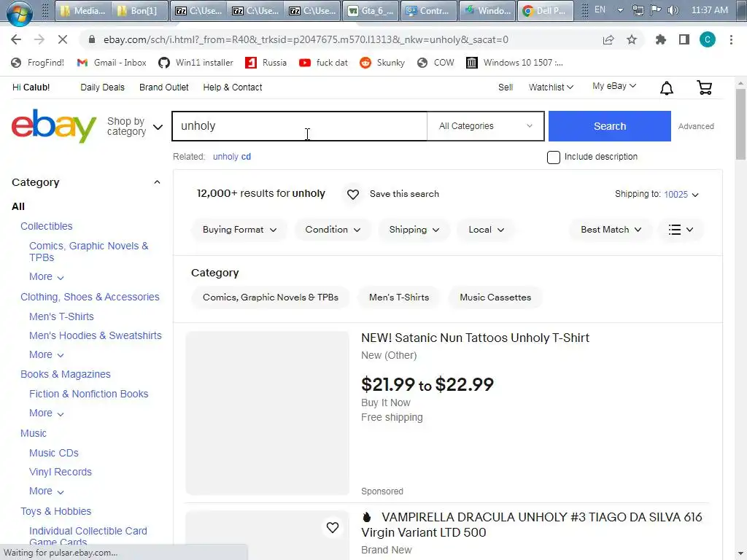Open the list view options dropdown
Screen dimensions: 747x560
[681, 230]
